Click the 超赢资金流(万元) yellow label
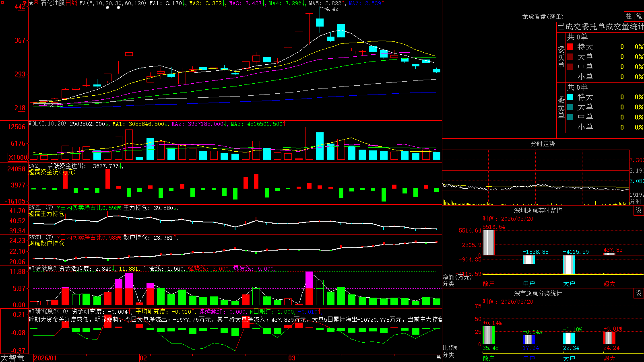 (52, 172)
